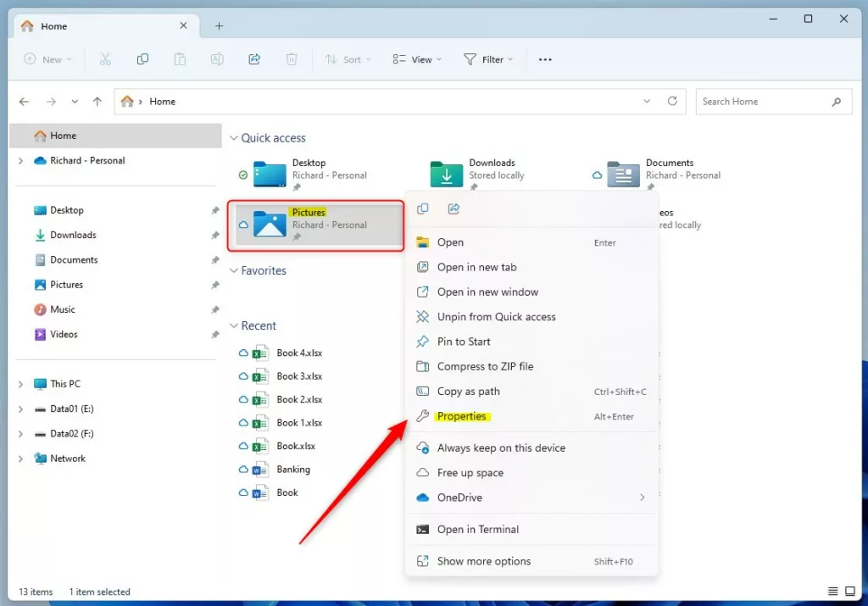Choose Open in Terminal
The height and width of the screenshot is (606, 868).
click(x=531, y=530)
